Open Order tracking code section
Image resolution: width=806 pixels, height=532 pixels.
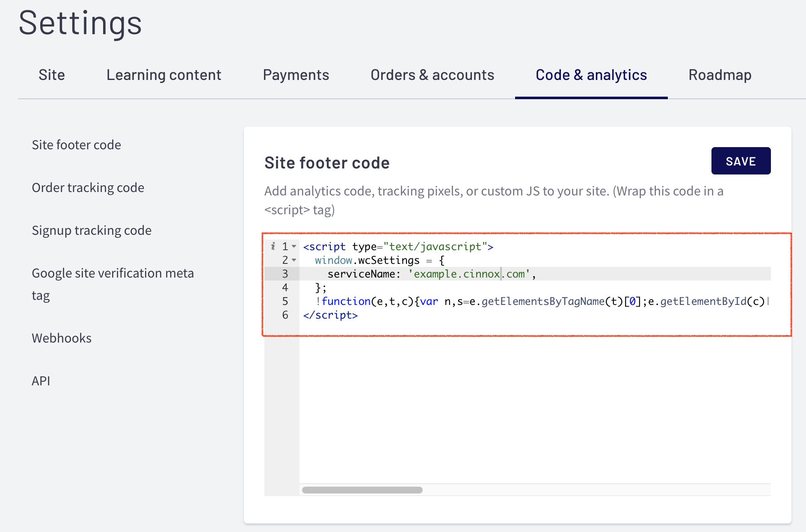(88, 188)
